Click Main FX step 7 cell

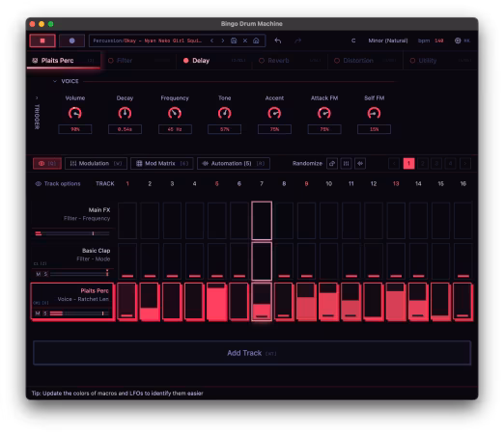[262, 221]
